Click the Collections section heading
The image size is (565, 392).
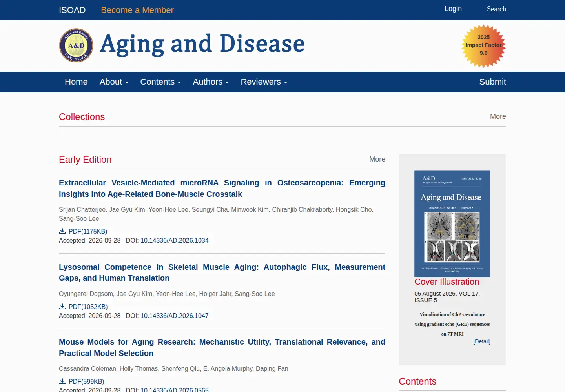coord(82,117)
